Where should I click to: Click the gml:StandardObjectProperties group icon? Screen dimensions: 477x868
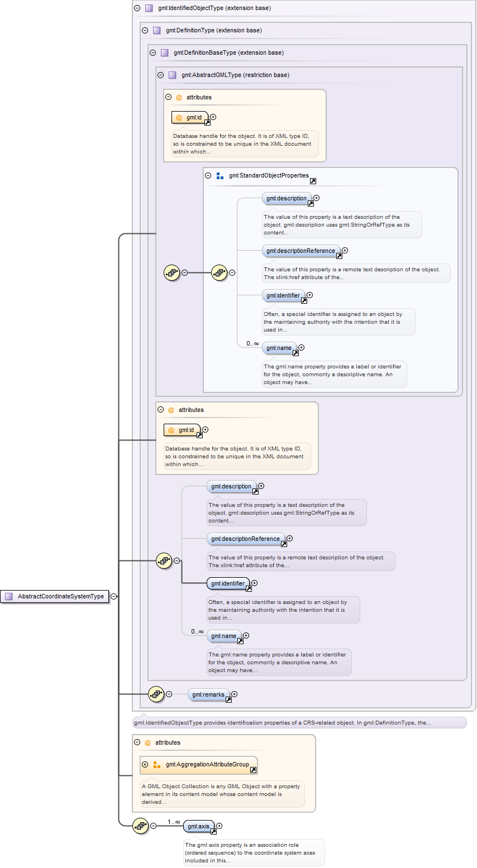220,176
